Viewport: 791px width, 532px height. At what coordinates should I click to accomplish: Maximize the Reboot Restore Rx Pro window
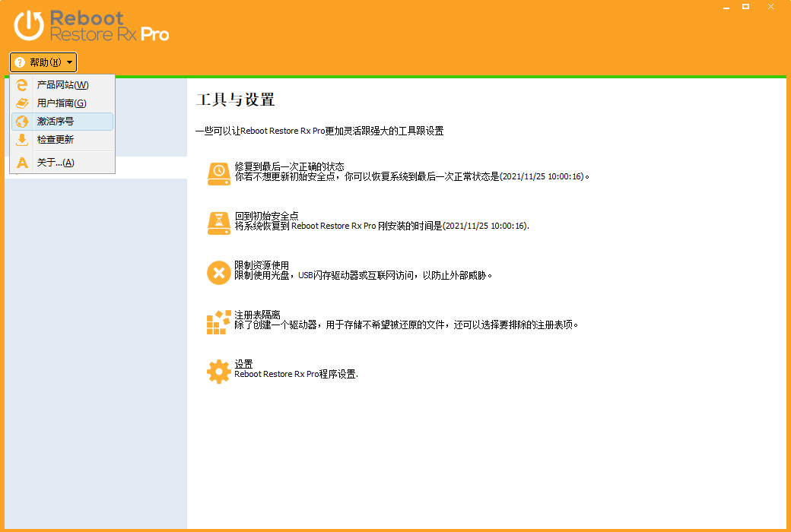[x=745, y=7]
